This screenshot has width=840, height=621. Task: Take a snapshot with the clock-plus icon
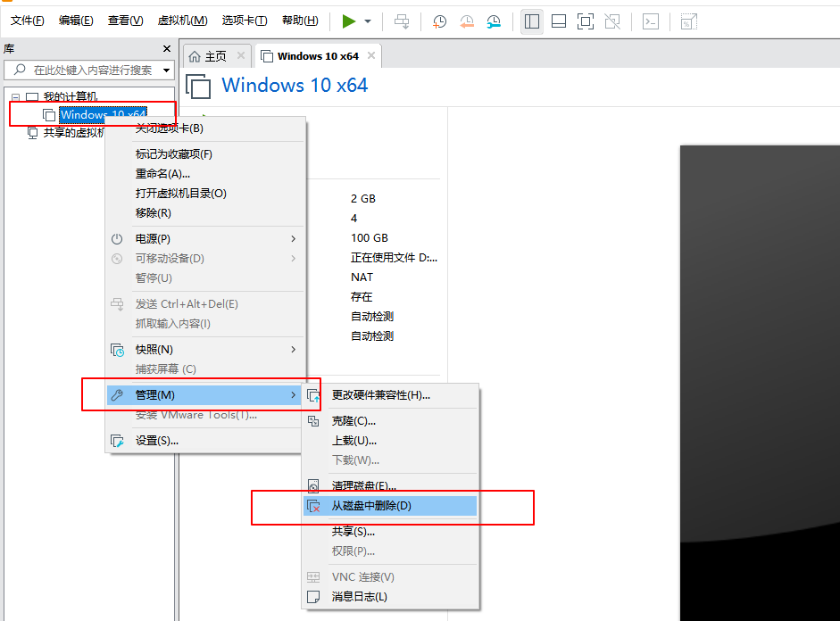point(439,21)
